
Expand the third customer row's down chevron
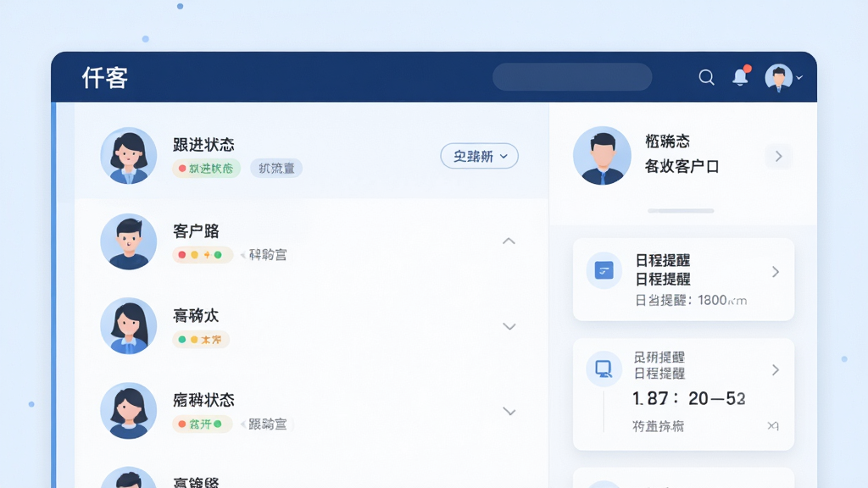click(x=509, y=326)
